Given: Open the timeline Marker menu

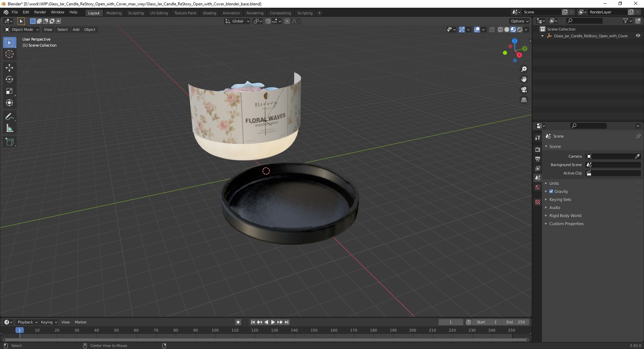Looking at the screenshot, I should (x=80, y=322).
